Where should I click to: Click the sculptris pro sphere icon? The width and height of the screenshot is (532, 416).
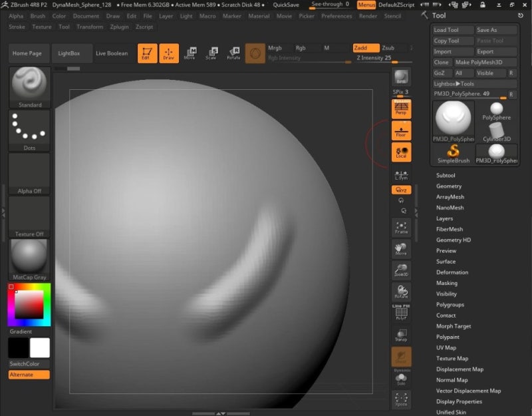point(255,53)
